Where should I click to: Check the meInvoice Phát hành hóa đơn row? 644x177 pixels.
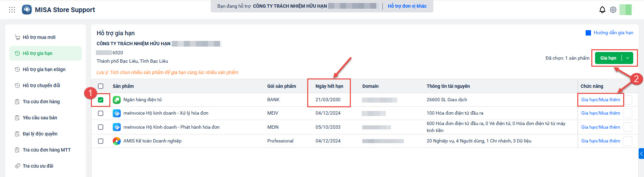(101, 127)
